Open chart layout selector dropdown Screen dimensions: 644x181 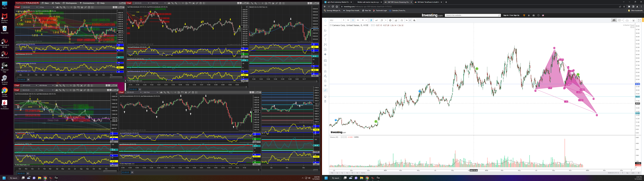621,20
